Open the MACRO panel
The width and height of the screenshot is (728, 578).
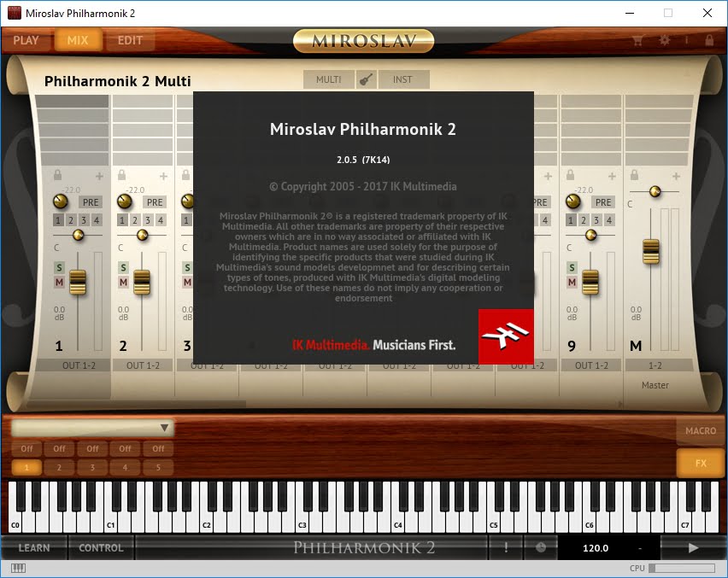point(701,431)
